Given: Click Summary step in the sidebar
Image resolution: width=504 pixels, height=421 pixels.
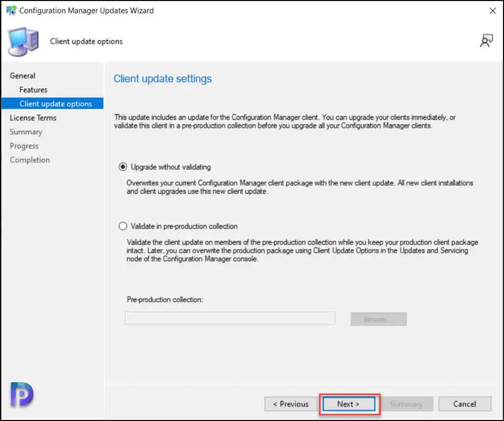Looking at the screenshot, I should click(26, 132).
